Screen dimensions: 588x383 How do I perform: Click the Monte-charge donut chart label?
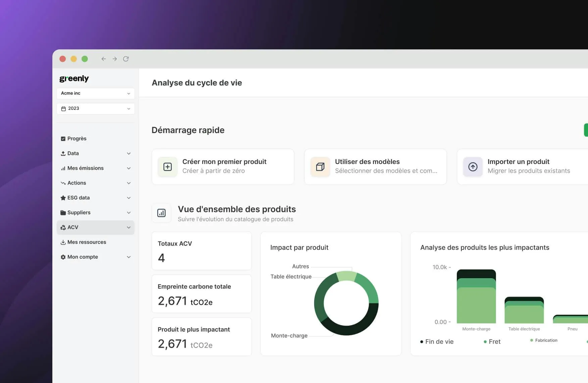[289, 336]
